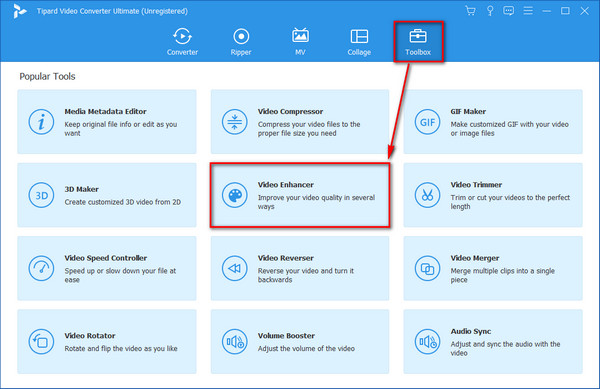Click "Keep original file info or edit" text

click(121, 129)
